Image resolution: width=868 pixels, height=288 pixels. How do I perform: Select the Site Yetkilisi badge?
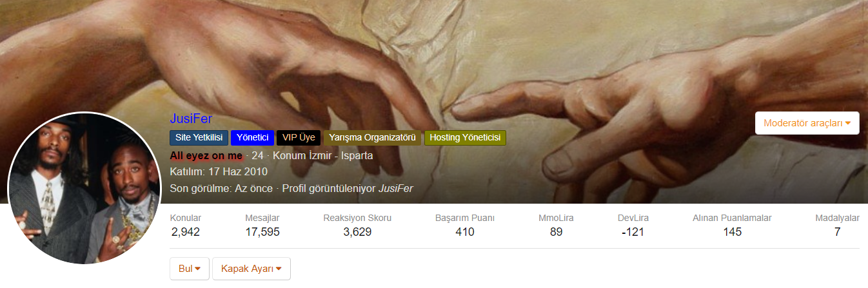pos(199,137)
